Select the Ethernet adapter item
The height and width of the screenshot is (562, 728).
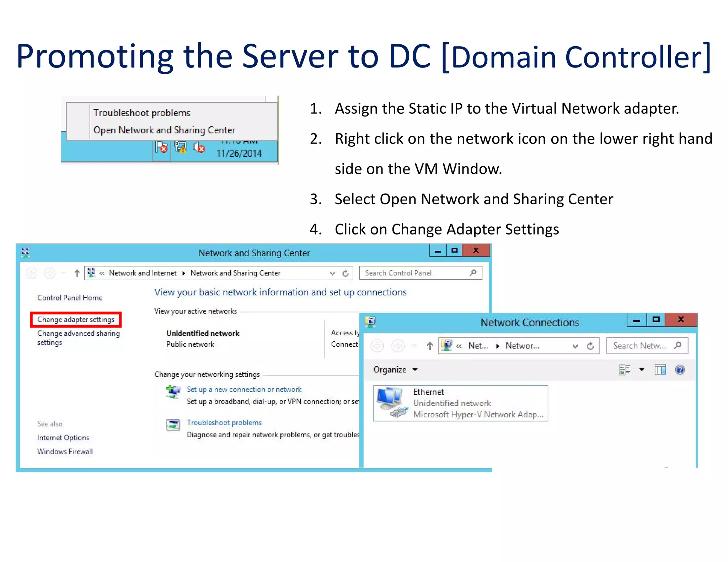point(461,403)
